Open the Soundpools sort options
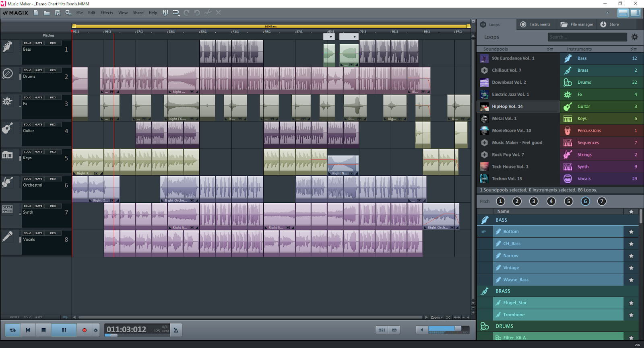 550,49
